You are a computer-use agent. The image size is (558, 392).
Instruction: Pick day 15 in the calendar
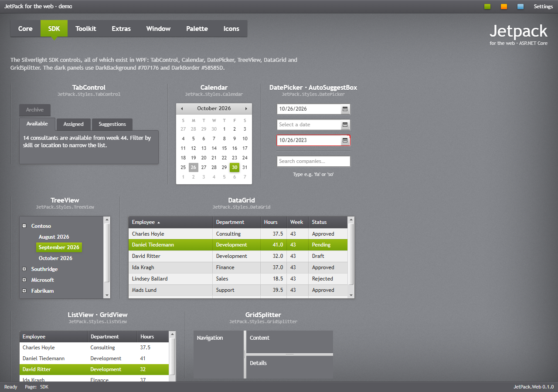click(224, 149)
